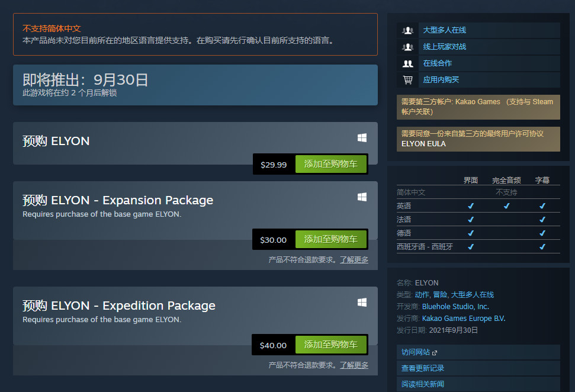Click Windows icon on Expedition Package card
The image size is (575, 392).
click(362, 302)
